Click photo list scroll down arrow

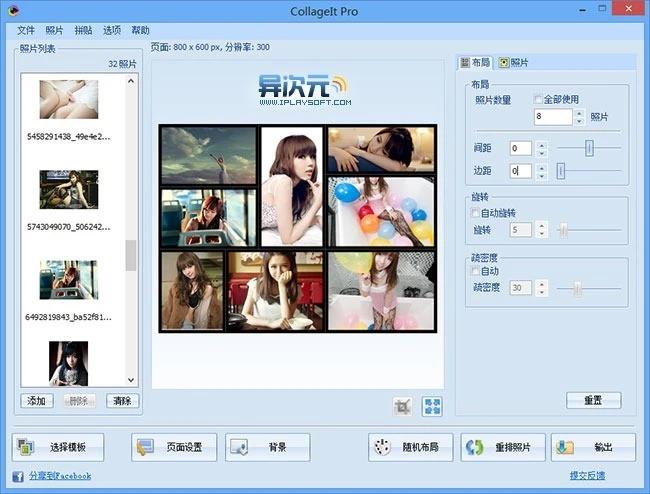pos(131,380)
